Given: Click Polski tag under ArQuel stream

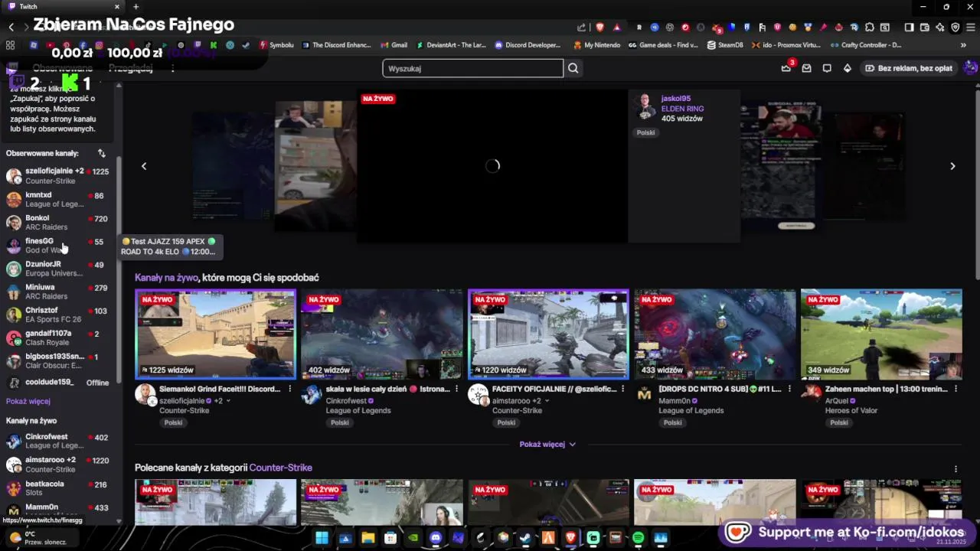Looking at the screenshot, I should tap(839, 423).
